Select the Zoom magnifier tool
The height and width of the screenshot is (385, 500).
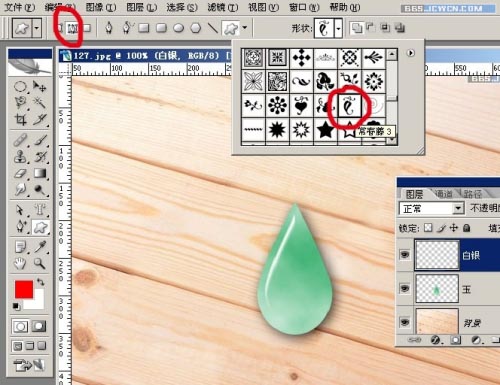pyautogui.click(x=39, y=263)
